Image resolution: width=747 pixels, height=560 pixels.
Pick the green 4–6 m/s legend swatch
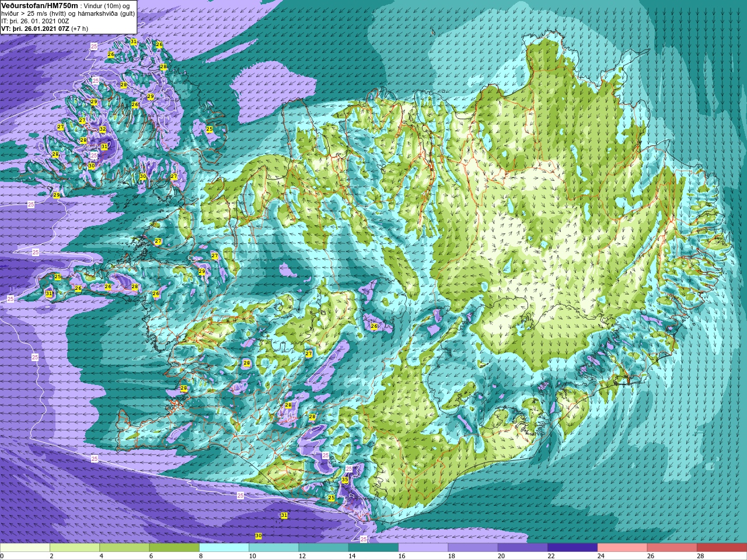(x=124, y=548)
